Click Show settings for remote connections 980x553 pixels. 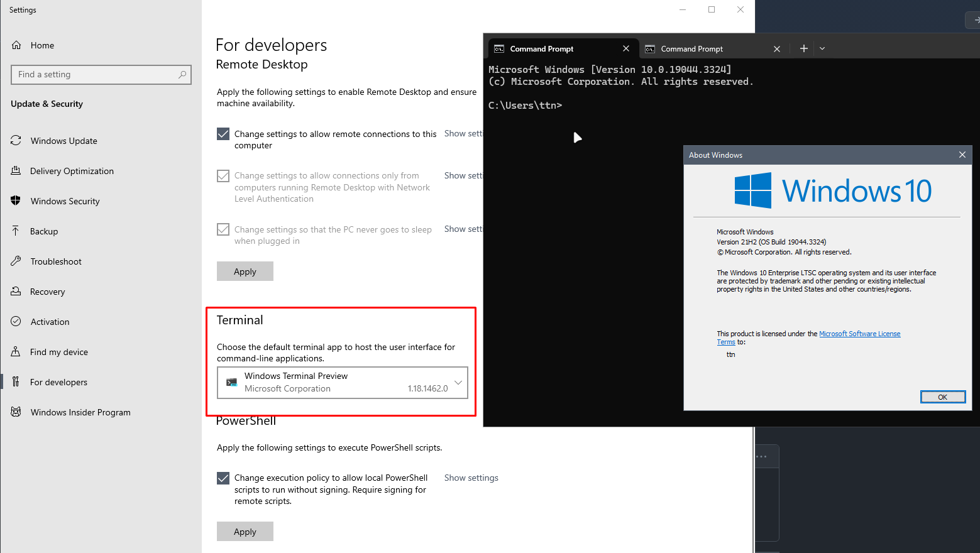[463, 134]
